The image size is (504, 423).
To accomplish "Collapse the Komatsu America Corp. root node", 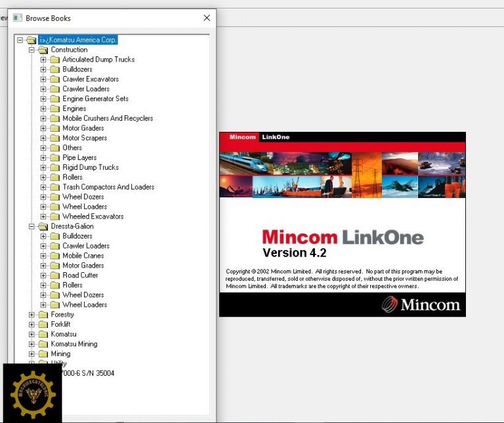I will 20,40.
